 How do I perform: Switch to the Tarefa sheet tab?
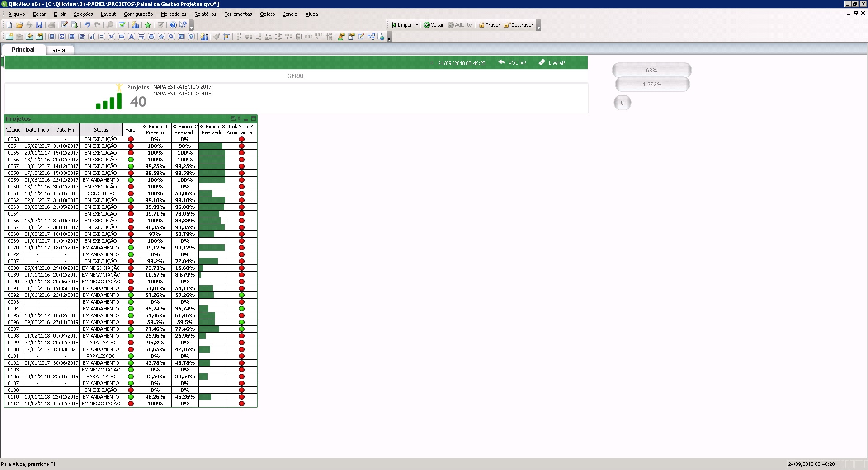(57, 50)
